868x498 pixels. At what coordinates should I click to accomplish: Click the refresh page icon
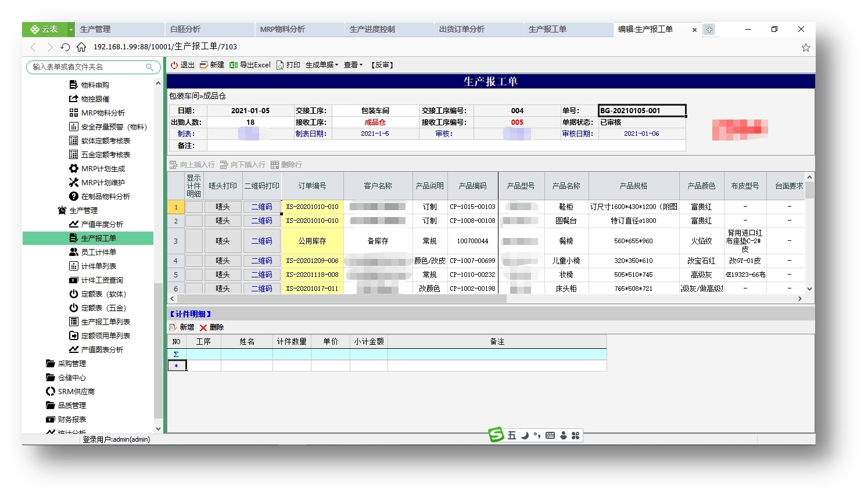(65, 47)
